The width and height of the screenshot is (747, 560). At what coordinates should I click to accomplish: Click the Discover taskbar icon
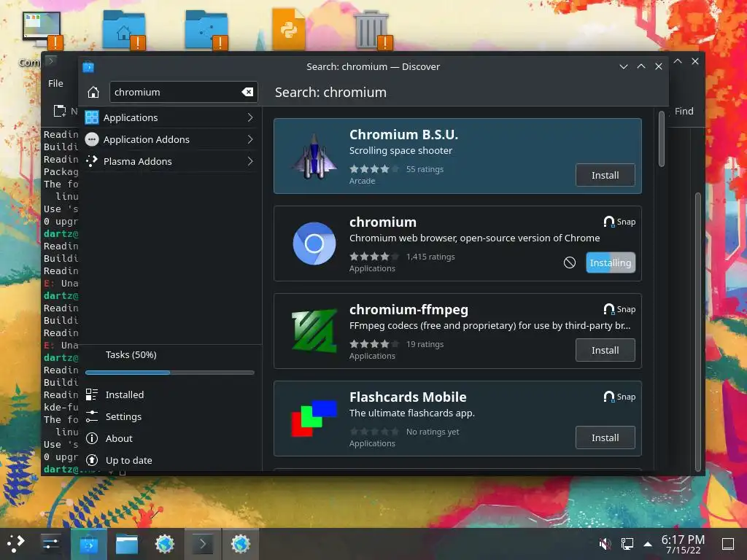click(88, 543)
